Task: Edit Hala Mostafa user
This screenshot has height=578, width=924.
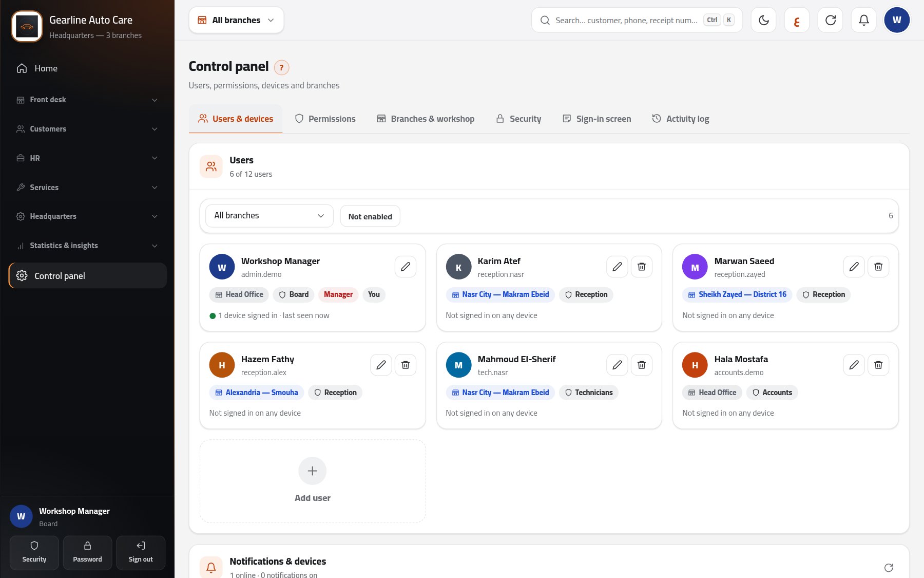Action: [x=854, y=365]
